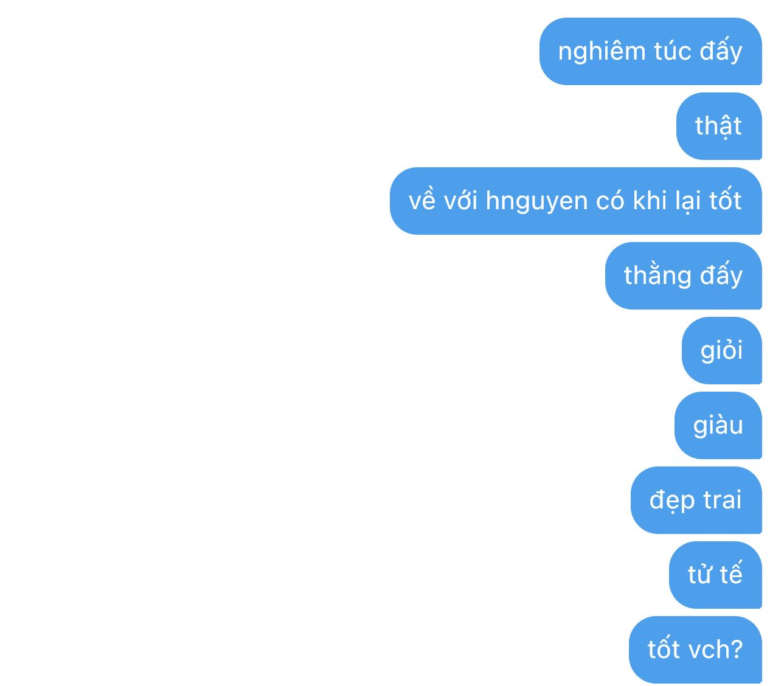784x686 pixels.
Task: Click the 'tử tế' message bubble
Action: click(x=715, y=575)
